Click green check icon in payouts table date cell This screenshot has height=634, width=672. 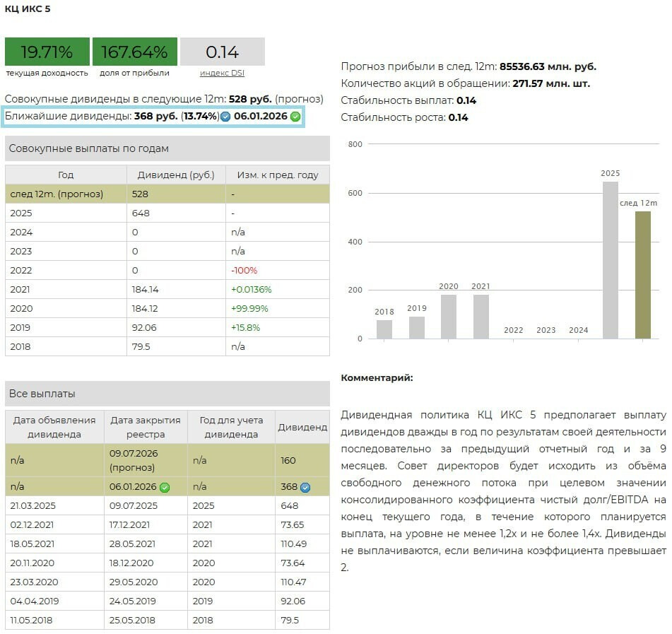point(165,487)
